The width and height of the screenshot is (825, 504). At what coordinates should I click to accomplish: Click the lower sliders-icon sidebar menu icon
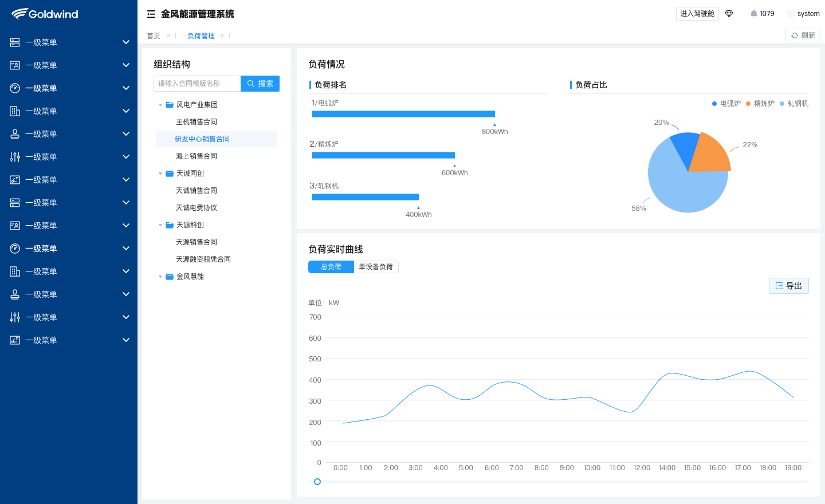tap(15, 317)
